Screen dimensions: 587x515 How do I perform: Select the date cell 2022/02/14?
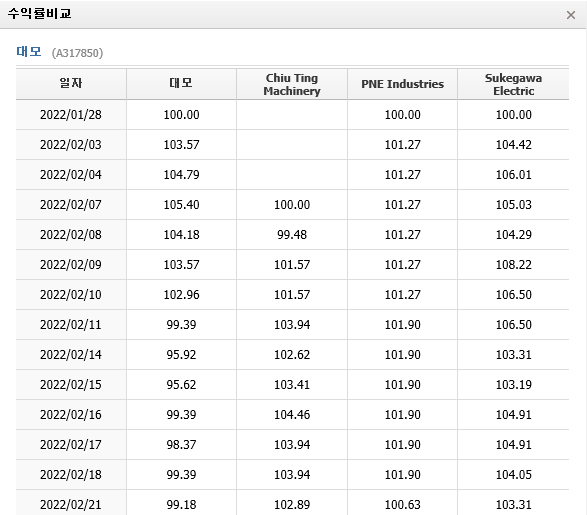click(x=71, y=354)
